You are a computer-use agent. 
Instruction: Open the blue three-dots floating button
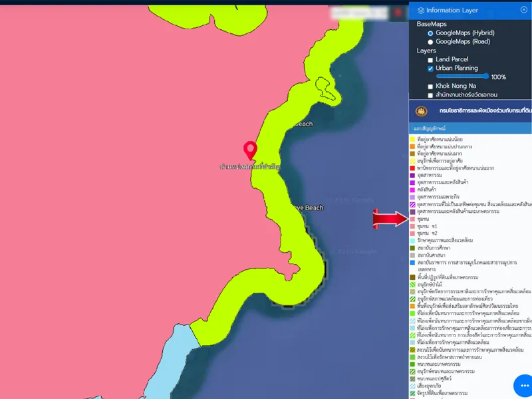tap(526, 386)
